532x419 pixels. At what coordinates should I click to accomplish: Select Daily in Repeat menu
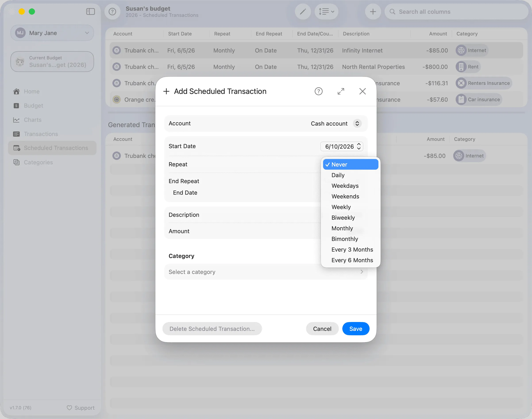tap(351, 175)
